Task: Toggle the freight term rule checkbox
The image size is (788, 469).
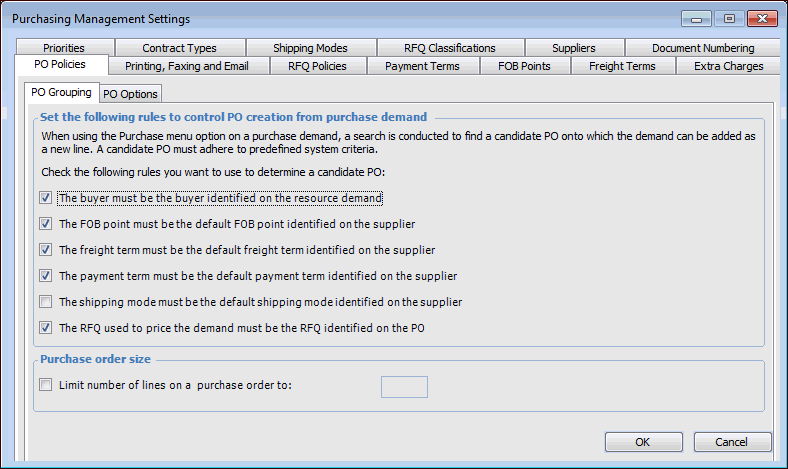Action: (x=45, y=250)
